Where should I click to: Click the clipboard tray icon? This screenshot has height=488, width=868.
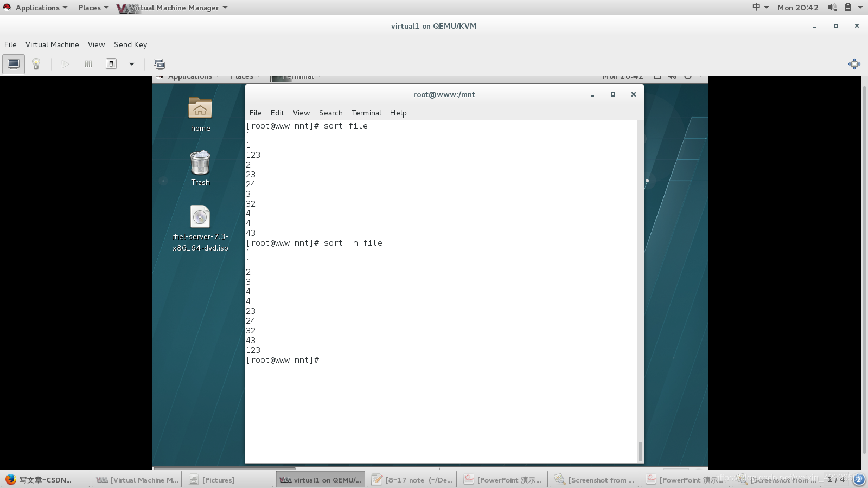pos(848,8)
